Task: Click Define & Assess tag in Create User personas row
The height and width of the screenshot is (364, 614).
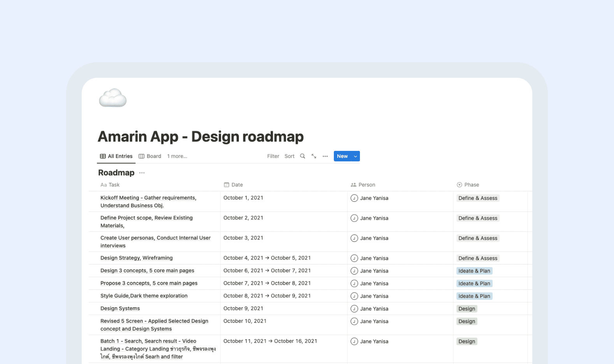Action: click(478, 238)
